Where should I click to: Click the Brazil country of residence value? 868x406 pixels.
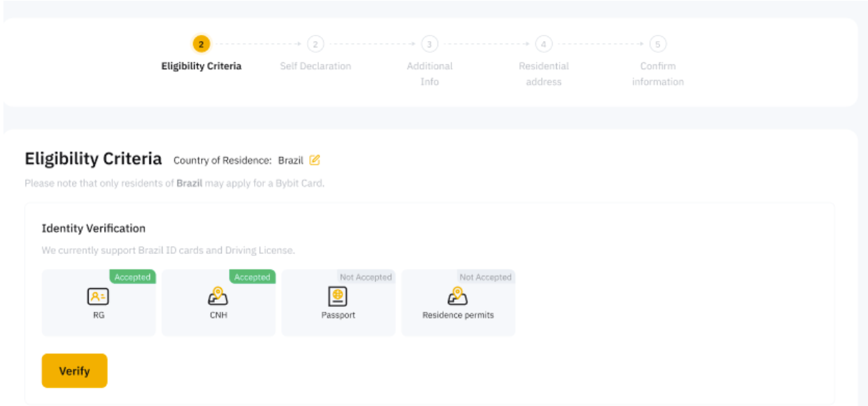point(290,160)
